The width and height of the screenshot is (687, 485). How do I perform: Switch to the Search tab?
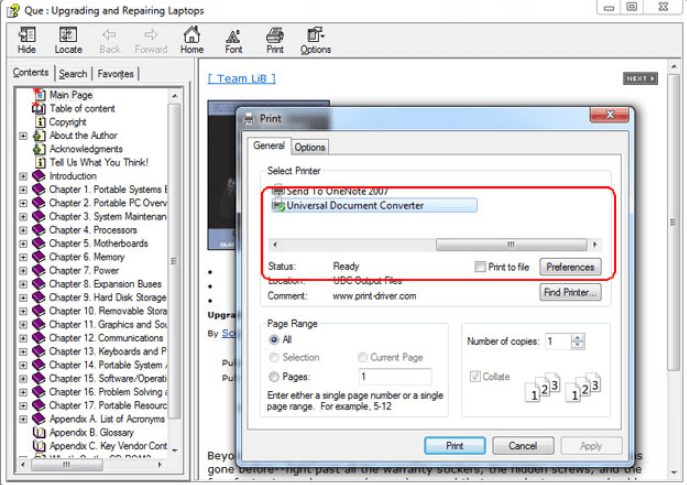[73, 74]
